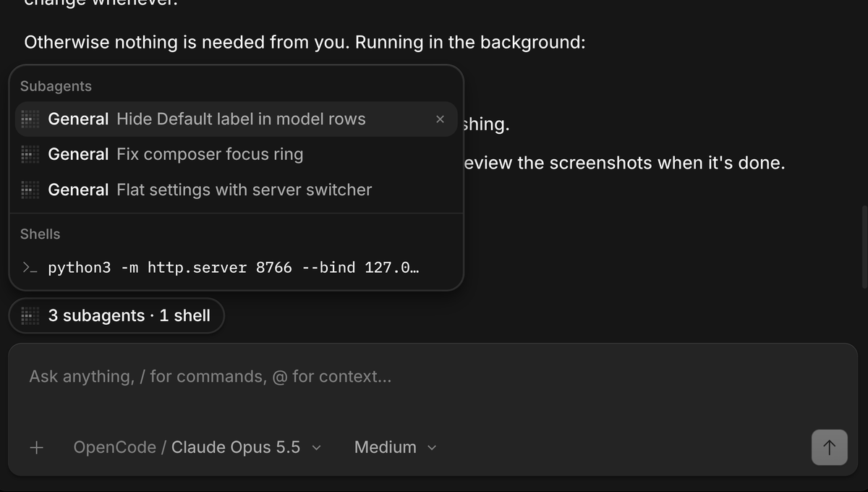Click the subagent grid icon beside 'Hide Default label'

tap(30, 119)
